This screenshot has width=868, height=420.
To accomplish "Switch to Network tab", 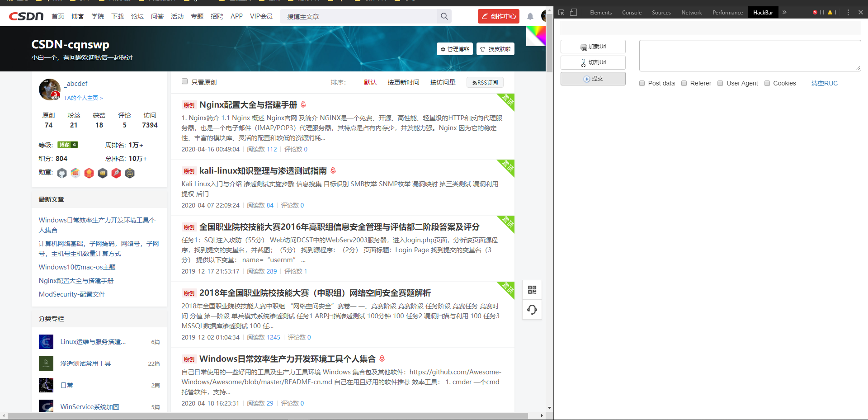I will point(692,13).
